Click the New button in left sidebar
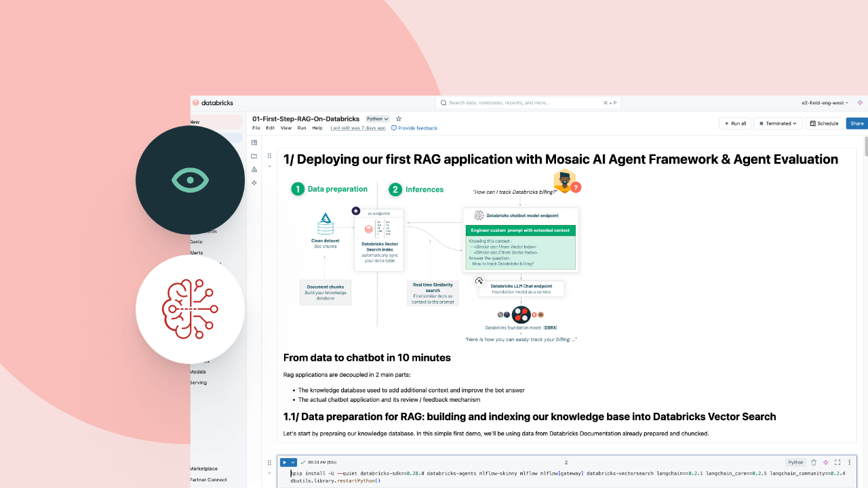Screen dimensions: 868x488 (x=216, y=122)
